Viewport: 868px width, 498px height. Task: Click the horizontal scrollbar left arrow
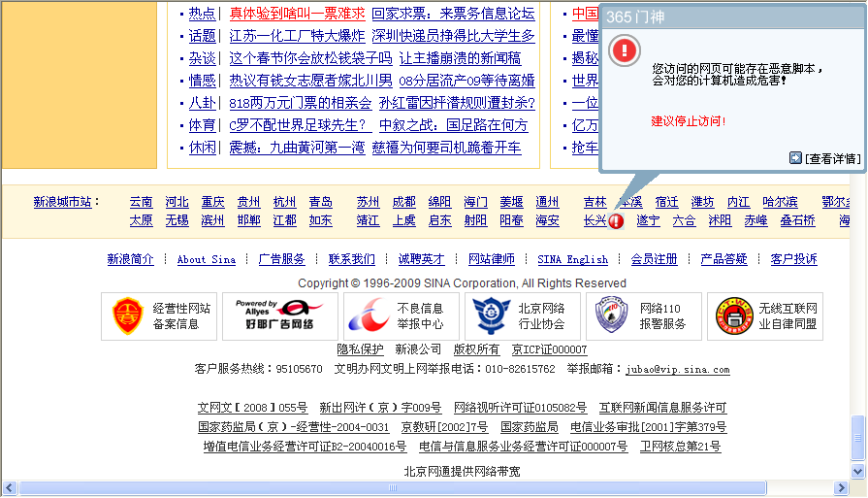[x=10, y=488]
